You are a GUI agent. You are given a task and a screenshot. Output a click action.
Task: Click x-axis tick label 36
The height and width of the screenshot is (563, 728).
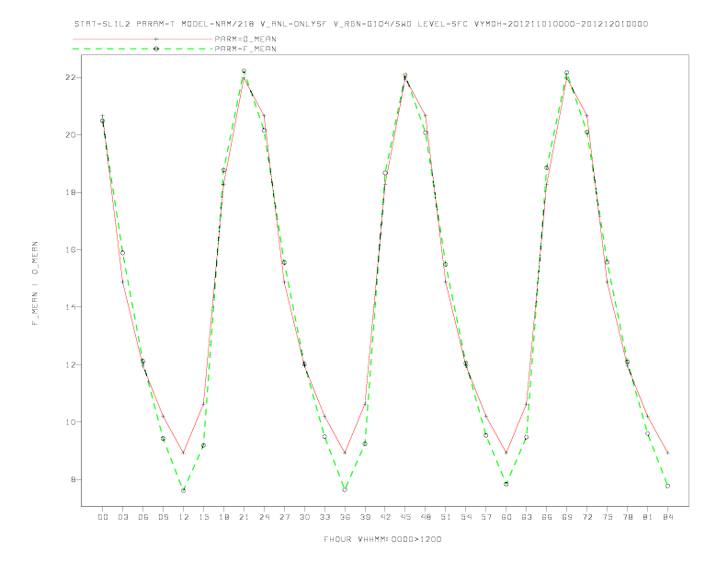(x=345, y=517)
